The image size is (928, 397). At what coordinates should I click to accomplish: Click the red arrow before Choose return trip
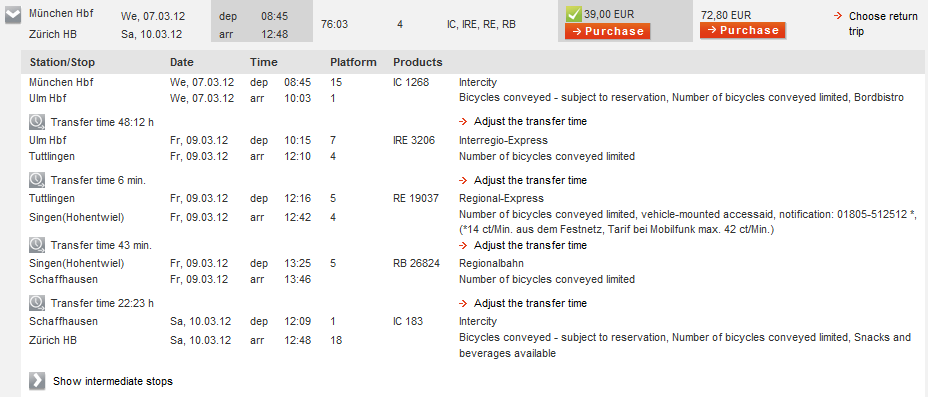837,16
